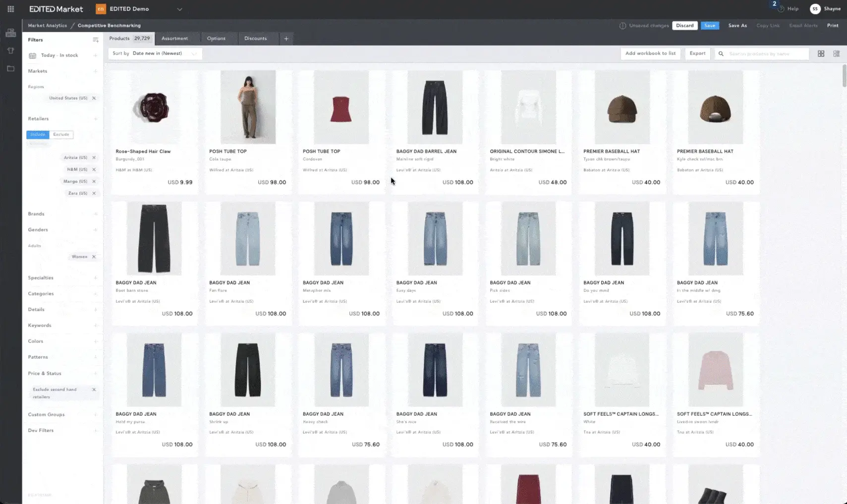Switch to the Assortment tab
The image size is (847, 504).
[x=174, y=39]
